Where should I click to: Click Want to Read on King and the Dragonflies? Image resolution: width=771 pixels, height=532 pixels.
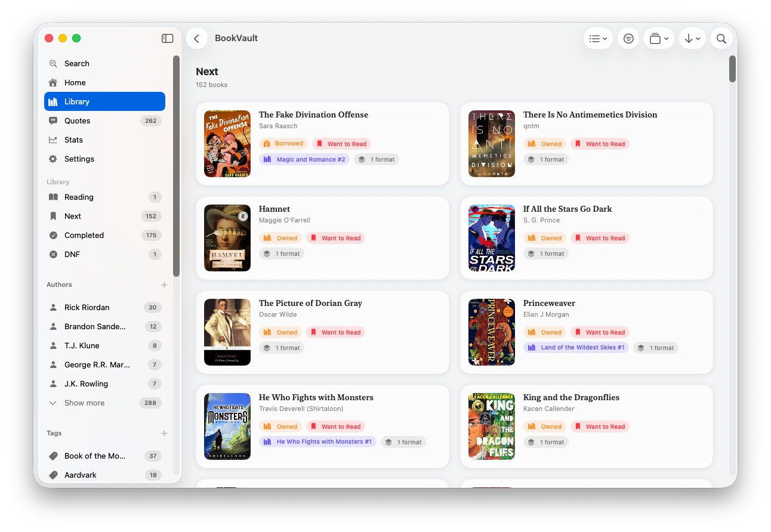(x=600, y=426)
